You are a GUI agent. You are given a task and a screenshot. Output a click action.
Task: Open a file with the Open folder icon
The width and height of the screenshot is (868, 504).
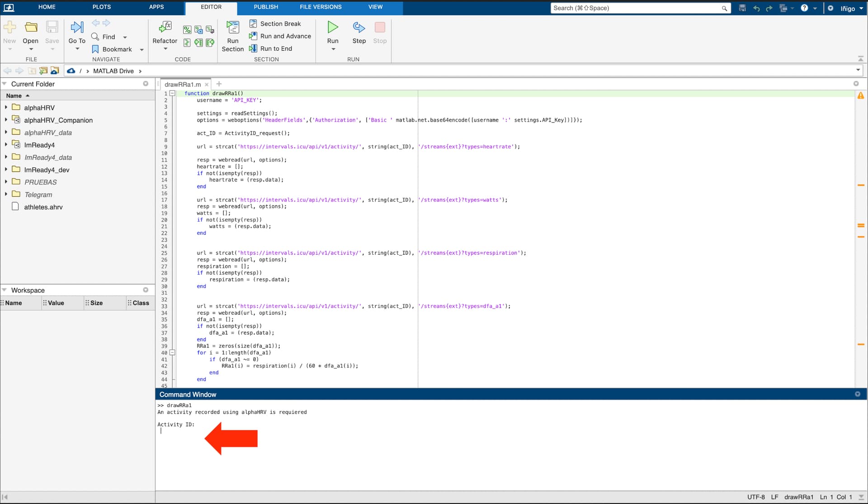31,28
